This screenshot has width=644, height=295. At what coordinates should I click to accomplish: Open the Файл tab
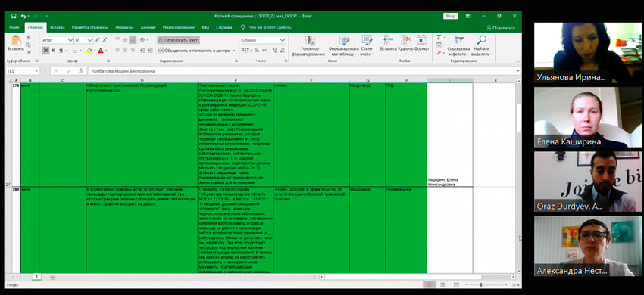click(14, 27)
